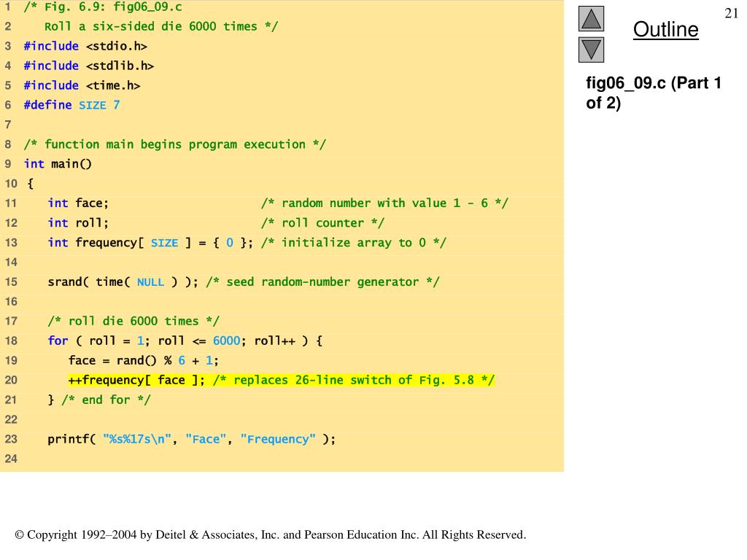
Task: Open the Outline link
Action: [x=665, y=29]
